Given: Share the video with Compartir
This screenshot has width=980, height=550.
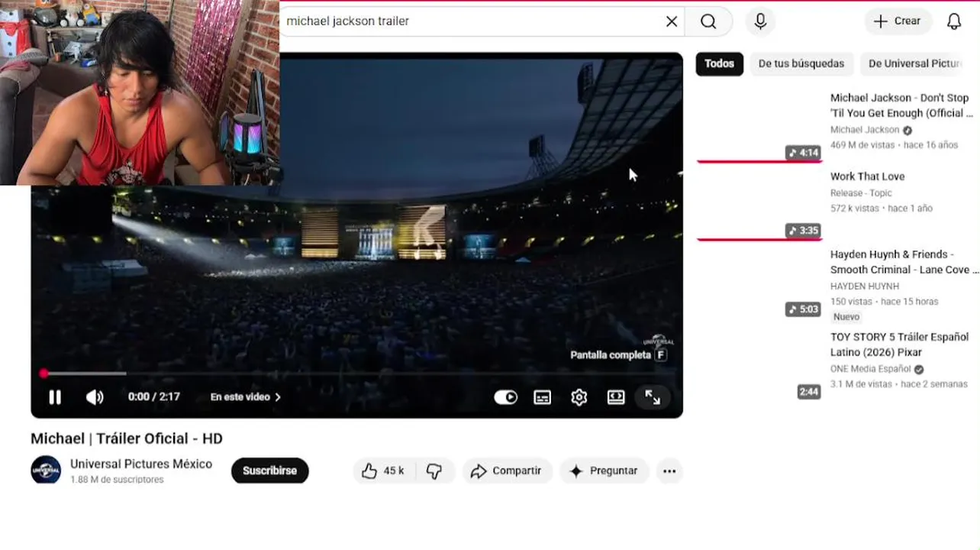Looking at the screenshot, I should [507, 471].
